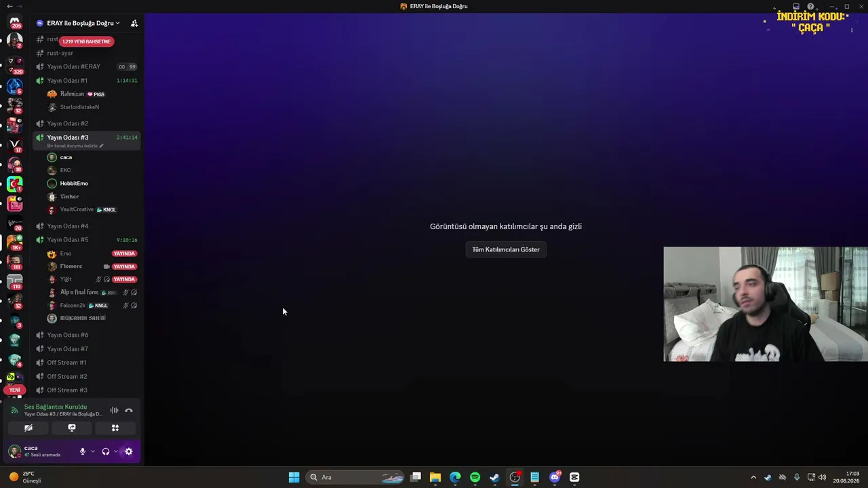Join Off Stream #1 voice channel
The image size is (868, 488).
click(87, 363)
